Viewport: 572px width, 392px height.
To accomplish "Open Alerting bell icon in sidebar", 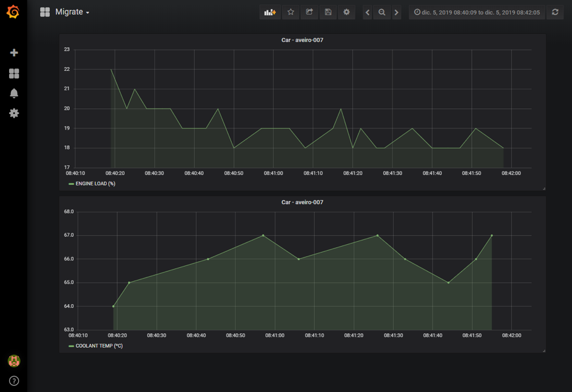I will click(14, 93).
